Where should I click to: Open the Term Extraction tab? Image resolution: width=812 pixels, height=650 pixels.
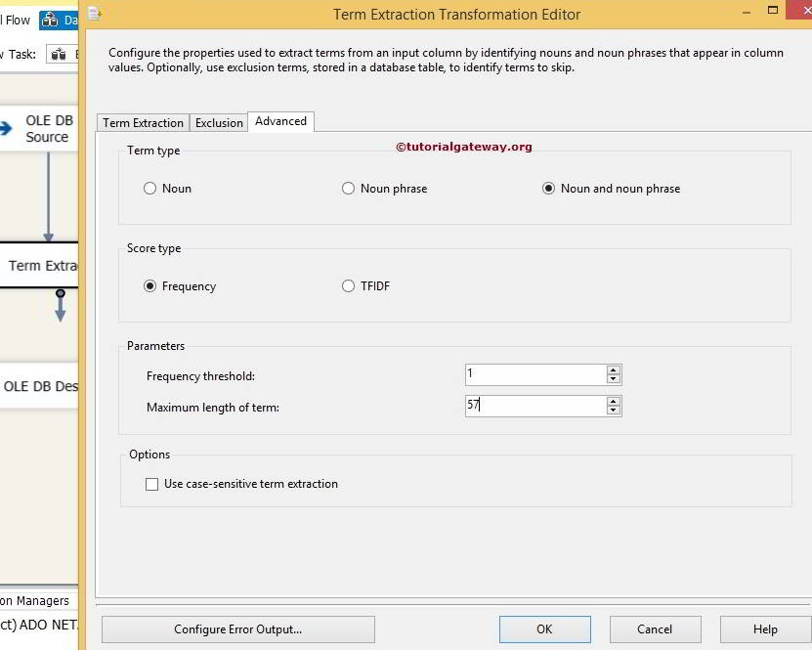pyautogui.click(x=143, y=122)
